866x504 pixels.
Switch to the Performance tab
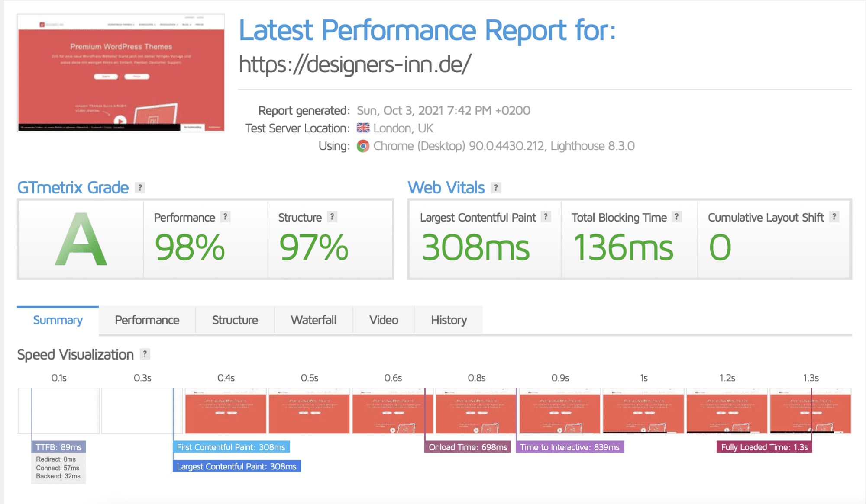(147, 320)
